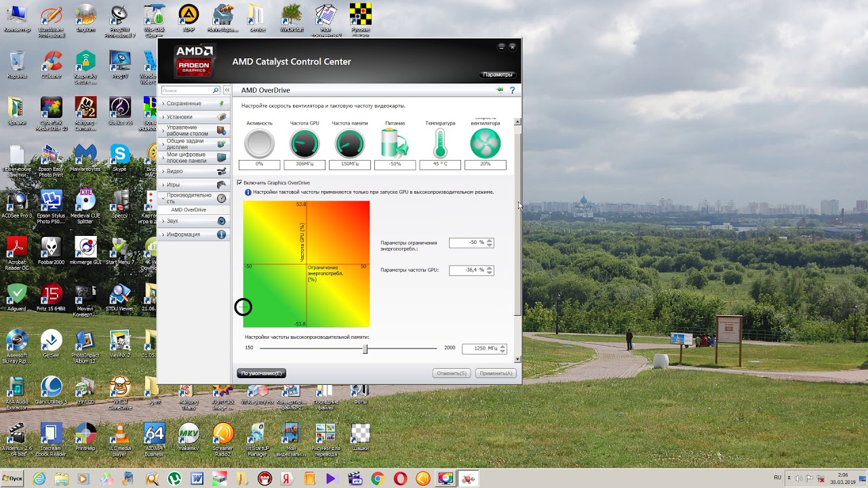Viewport: 868px width, 488px height.
Task: Toggle 'Включить Graphics OverDrive' checkbox
Action: 239,183
